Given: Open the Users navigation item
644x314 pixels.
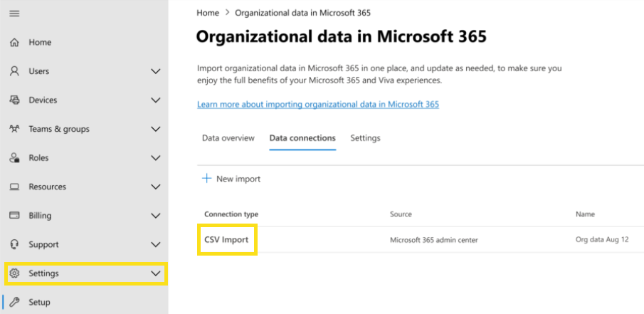Looking at the screenshot, I should pyautogui.click(x=84, y=71).
